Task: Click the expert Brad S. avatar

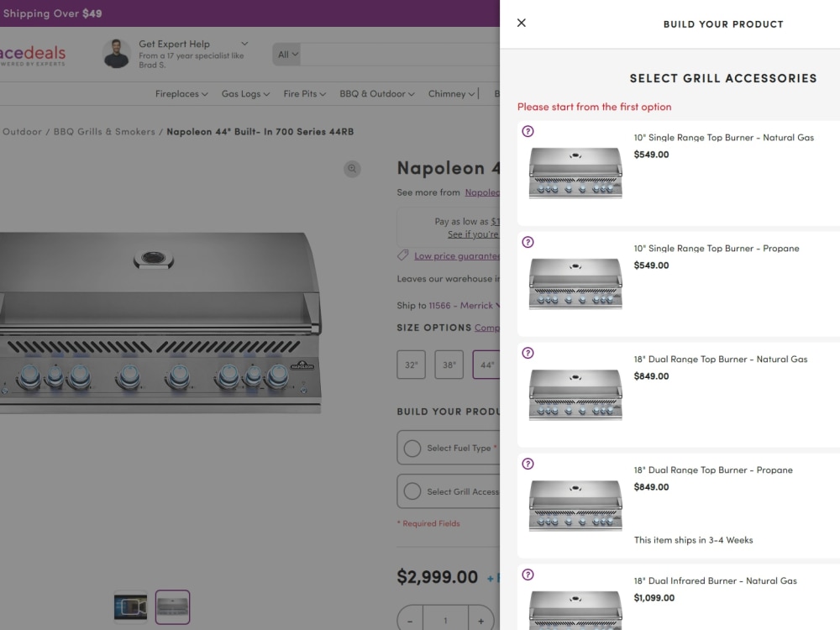Action: pos(116,54)
